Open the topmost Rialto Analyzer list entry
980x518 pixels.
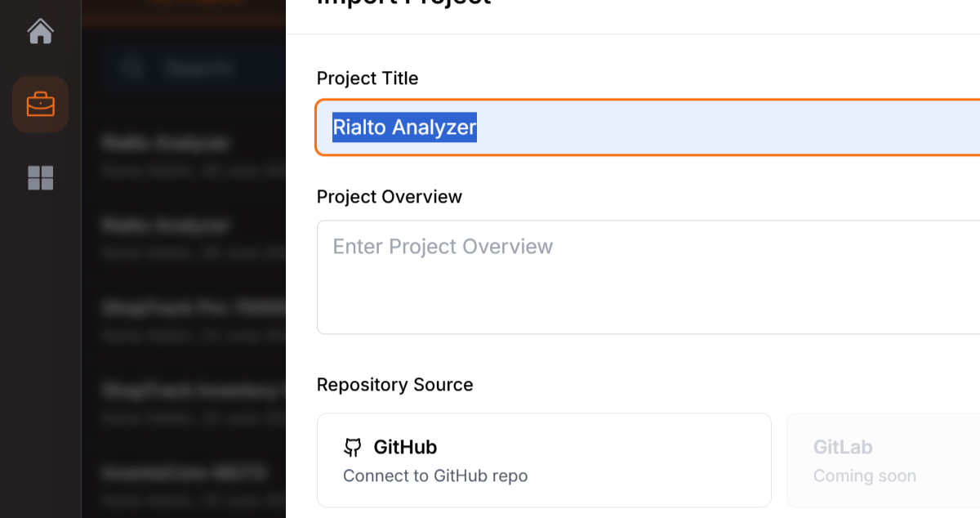[194, 151]
